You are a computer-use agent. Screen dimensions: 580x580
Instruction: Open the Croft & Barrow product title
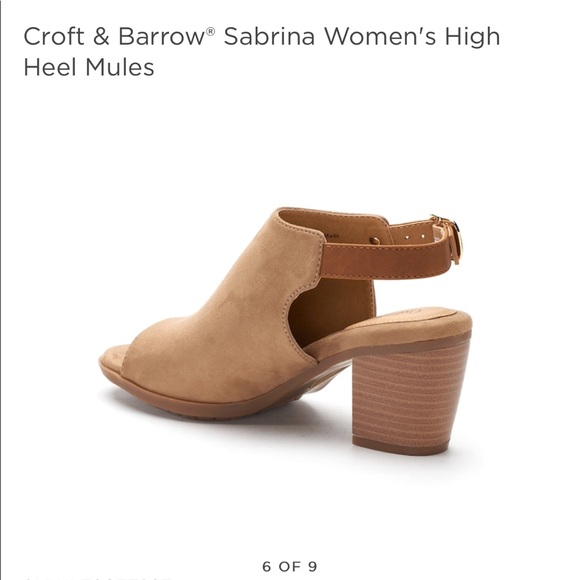[x=262, y=51]
